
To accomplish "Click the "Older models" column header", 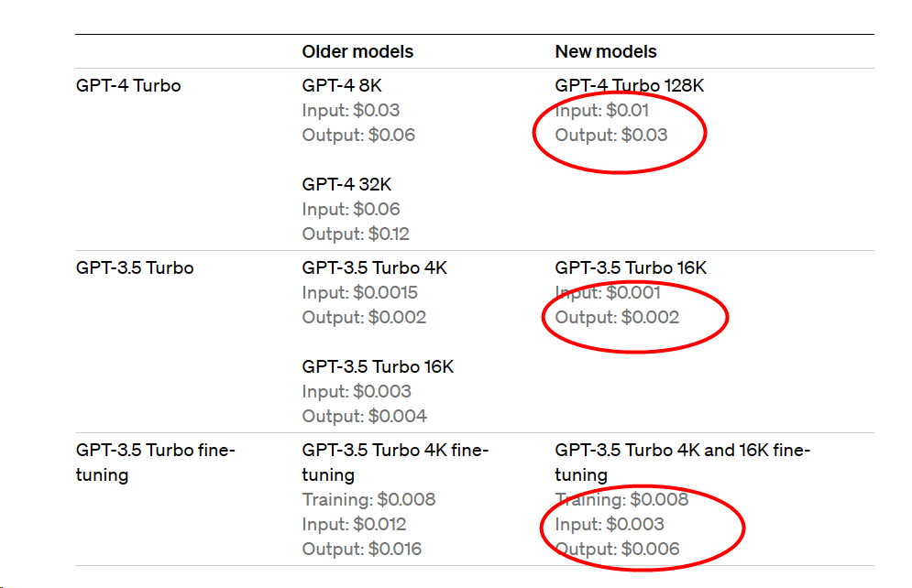I will tap(357, 51).
